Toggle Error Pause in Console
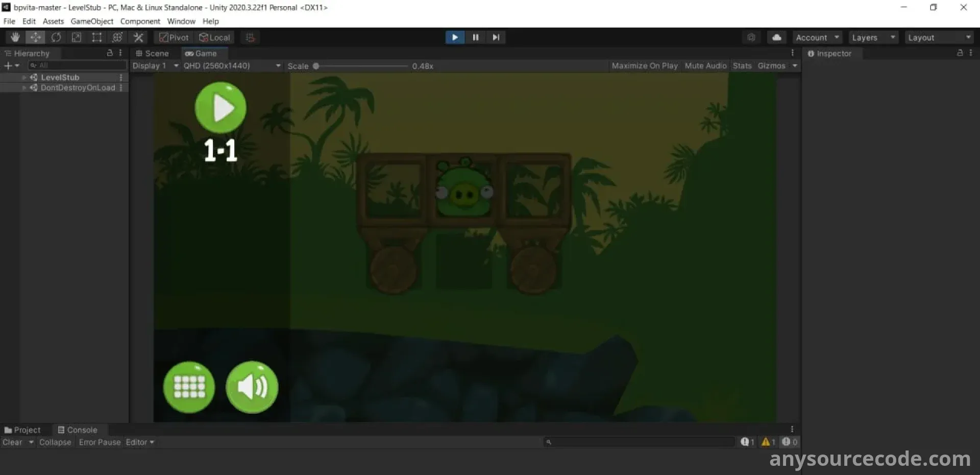Screen dimensions: 980x475 (x=100, y=442)
